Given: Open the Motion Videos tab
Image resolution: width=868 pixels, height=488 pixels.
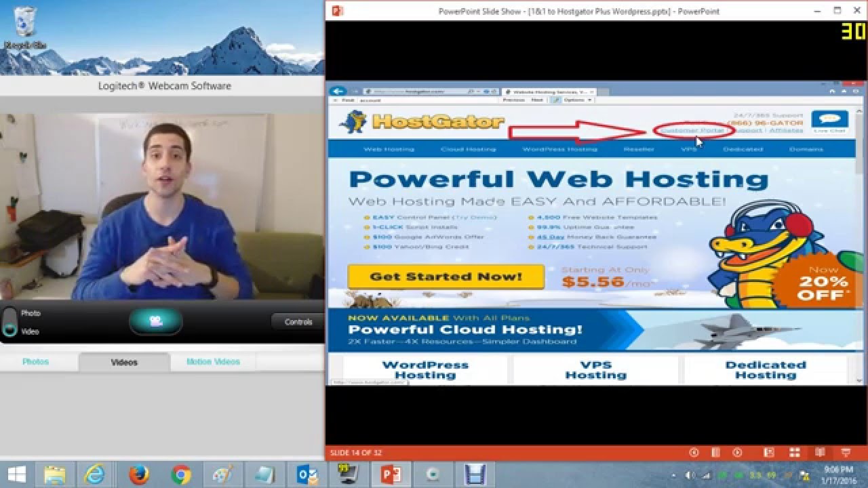Looking at the screenshot, I should point(214,362).
